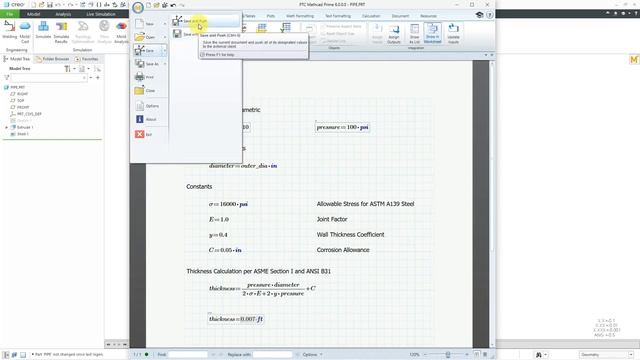Viewport: 640px width, 360px height.
Task: Click the add plus button beside tree filter
Action: pyautogui.click(x=98, y=78)
